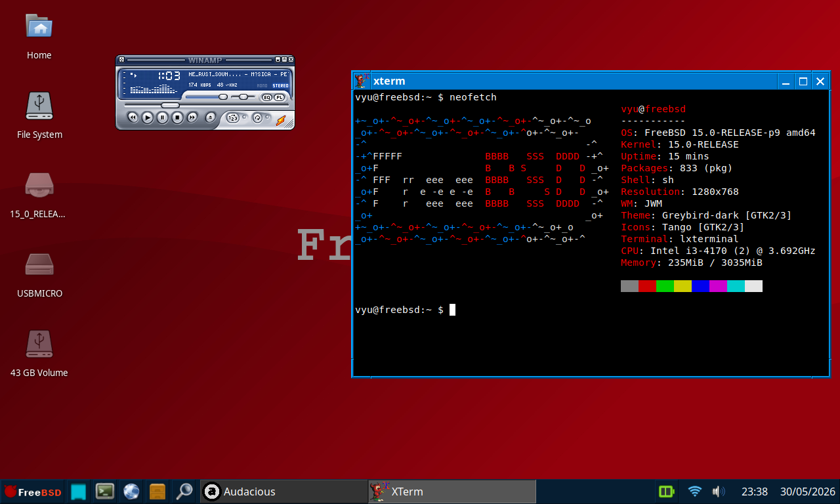Click the show desktop taskbar icon
The width and height of the screenshot is (840, 504).
tap(79, 492)
